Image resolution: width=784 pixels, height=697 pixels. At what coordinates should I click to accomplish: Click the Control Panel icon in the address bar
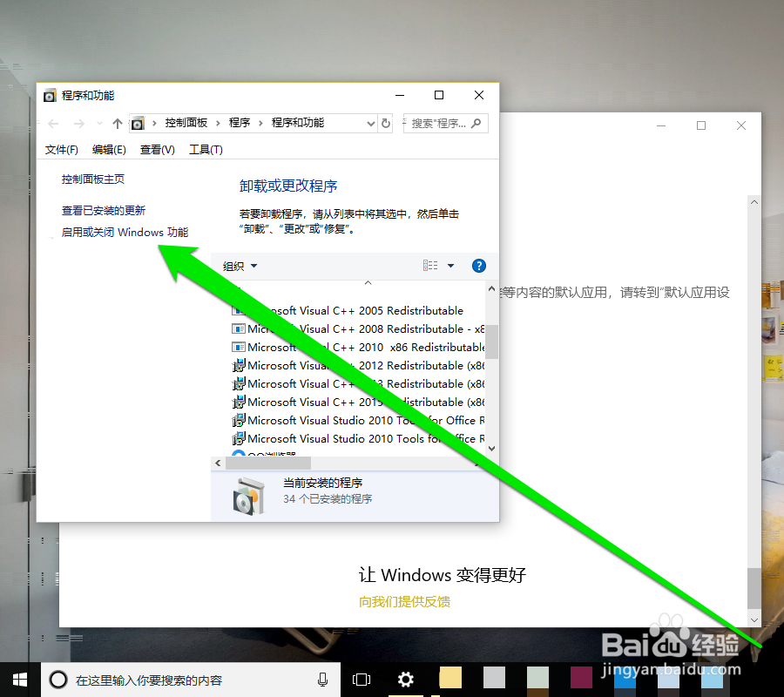click(x=138, y=124)
